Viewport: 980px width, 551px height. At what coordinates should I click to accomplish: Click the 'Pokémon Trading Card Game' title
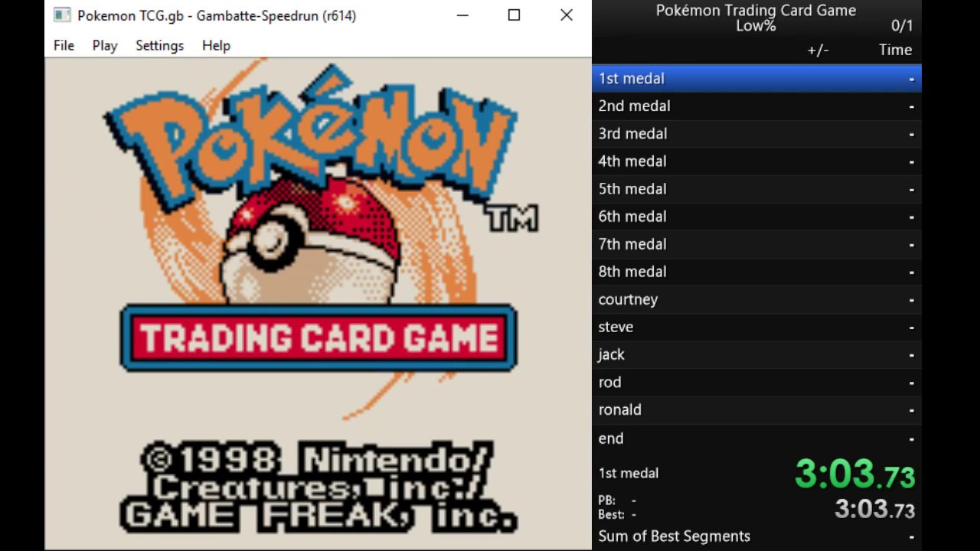pyautogui.click(x=756, y=10)
